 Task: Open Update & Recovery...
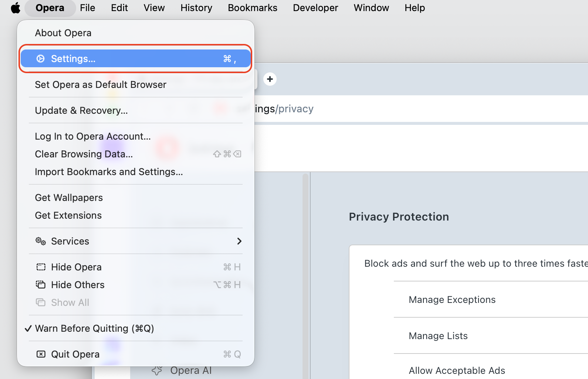136,110
